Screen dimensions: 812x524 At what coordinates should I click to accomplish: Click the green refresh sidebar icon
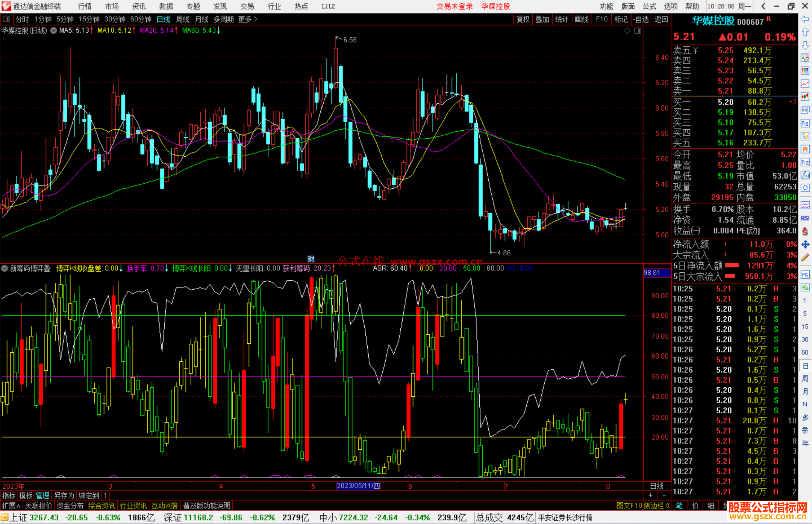pyautogui.click(x=805, y=287)
